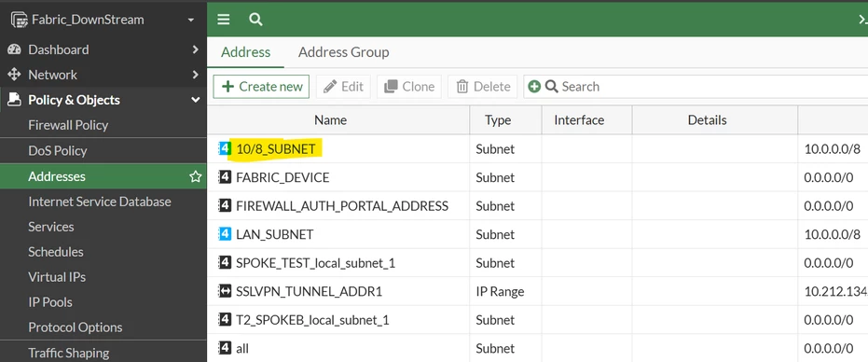Viewport: 868px width, 362px height.
Task: Click Create new button
Action: click(x=261, y=87)
